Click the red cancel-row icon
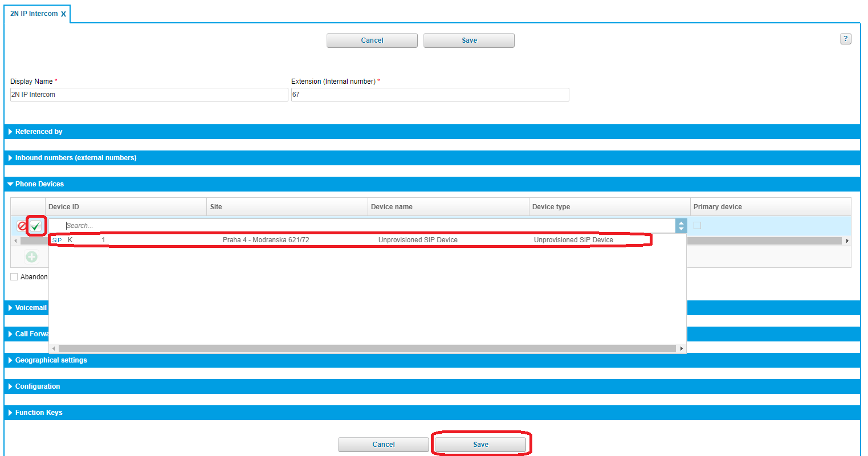Viewport: 868px width, 456px height. pos(22,226)
